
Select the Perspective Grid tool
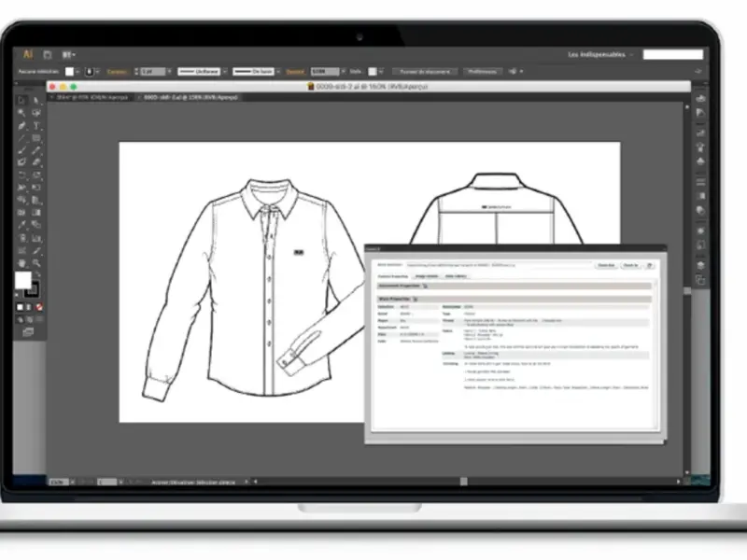[36, 200]
